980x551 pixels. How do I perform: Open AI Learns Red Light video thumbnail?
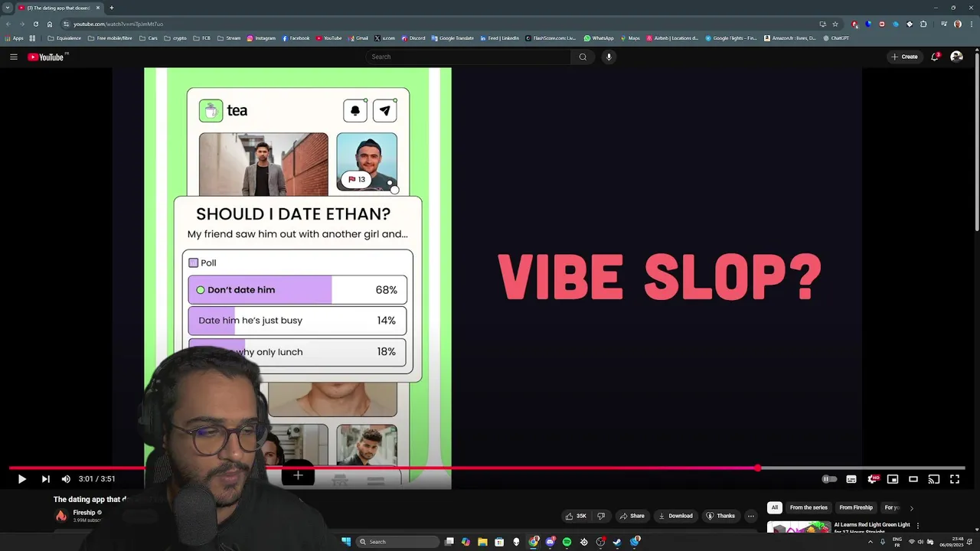click(799, 527)
